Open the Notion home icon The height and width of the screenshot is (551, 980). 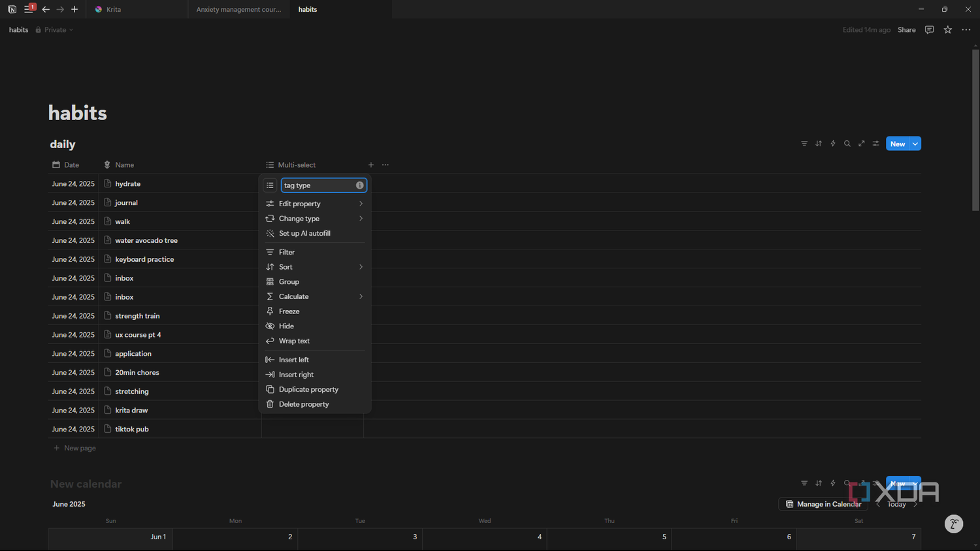[x=12, y=9]
